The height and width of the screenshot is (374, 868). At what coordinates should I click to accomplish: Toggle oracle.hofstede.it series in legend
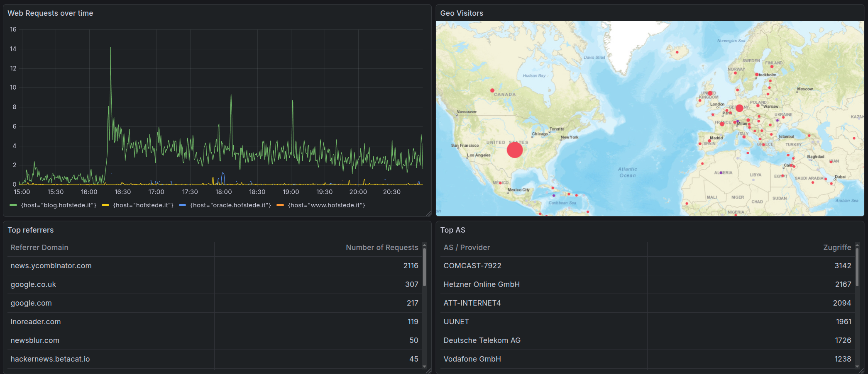[x=230, y=205]
